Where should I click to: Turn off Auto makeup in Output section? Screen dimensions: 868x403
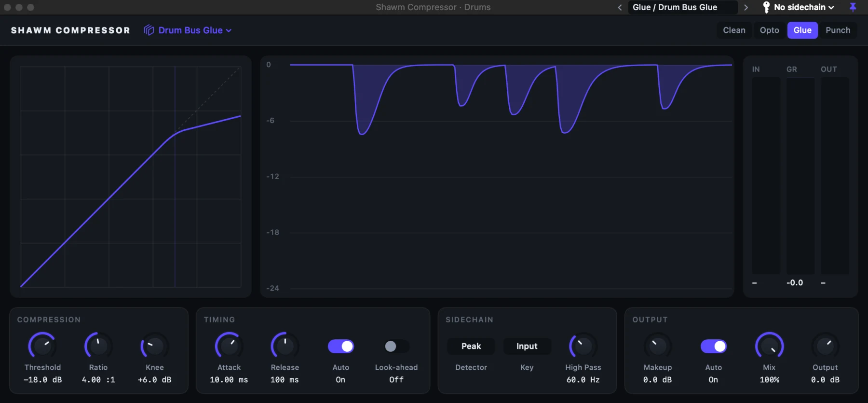714,346
